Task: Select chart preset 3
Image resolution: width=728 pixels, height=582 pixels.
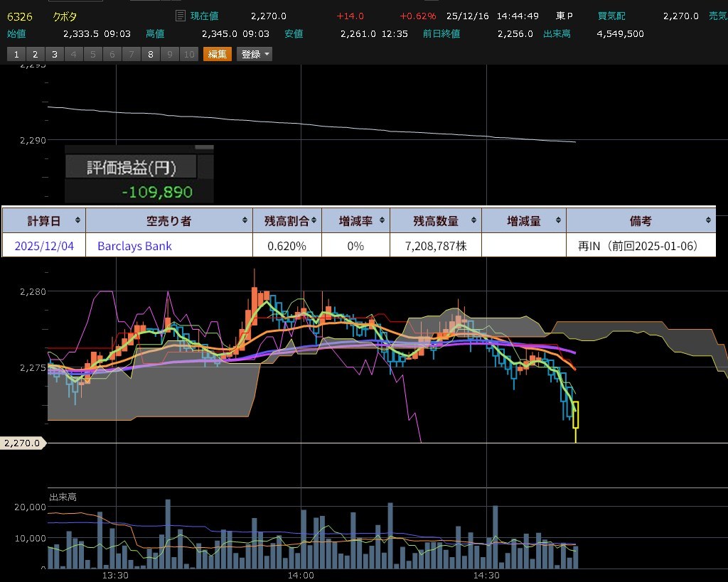Action: point(54,54)
